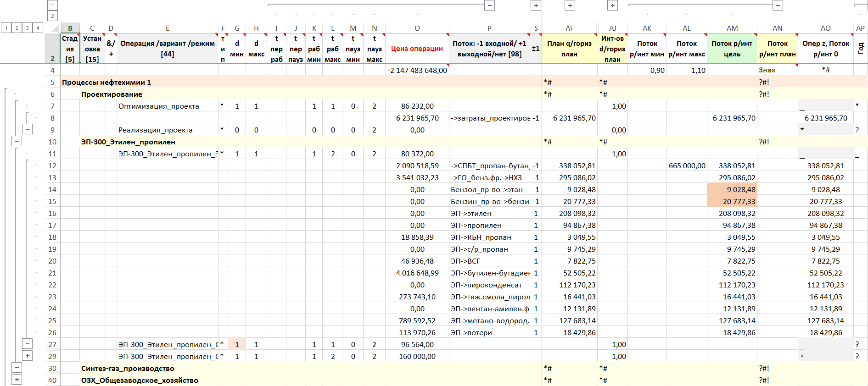Collapse column group with minus above column AN
This screenshot has height=386, width=868.
(778, 6)
